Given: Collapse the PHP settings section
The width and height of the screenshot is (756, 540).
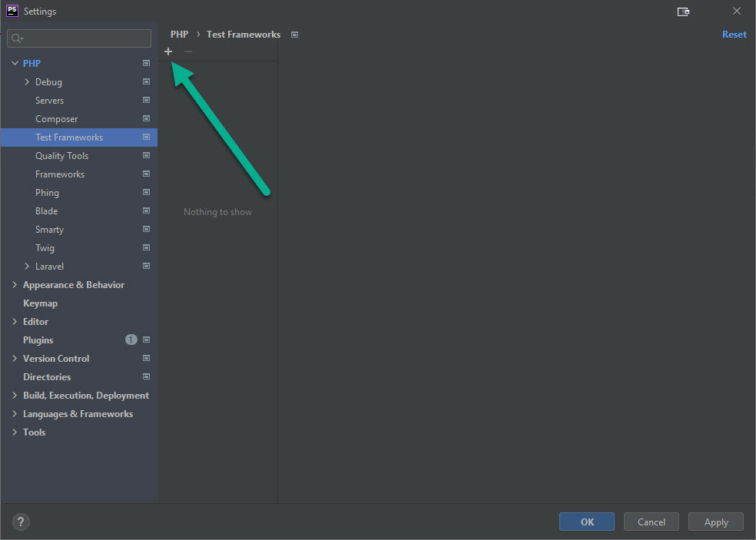Looking at the screenshot, I should pyautogui.click(x=15, y=64).
